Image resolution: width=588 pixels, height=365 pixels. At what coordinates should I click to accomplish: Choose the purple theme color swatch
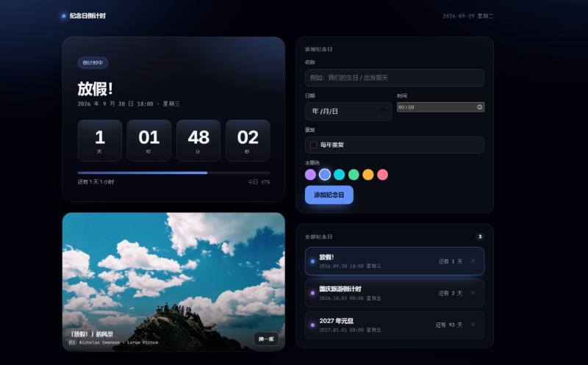(310, 175)
